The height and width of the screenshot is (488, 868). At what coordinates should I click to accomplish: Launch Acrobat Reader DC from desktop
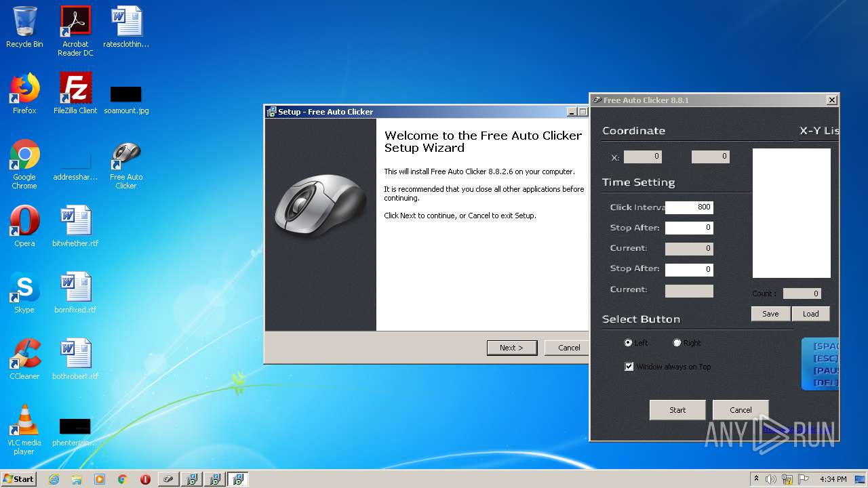click(x=75, y=31)
